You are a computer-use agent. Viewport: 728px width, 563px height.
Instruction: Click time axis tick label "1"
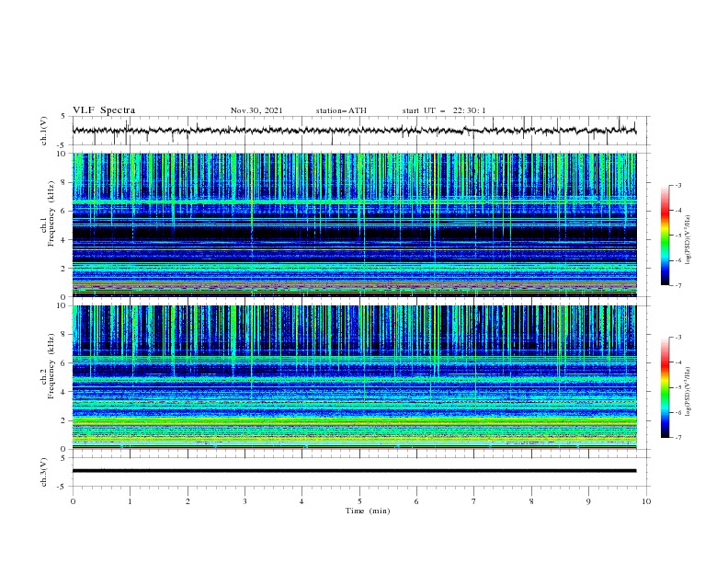(130, 501)
